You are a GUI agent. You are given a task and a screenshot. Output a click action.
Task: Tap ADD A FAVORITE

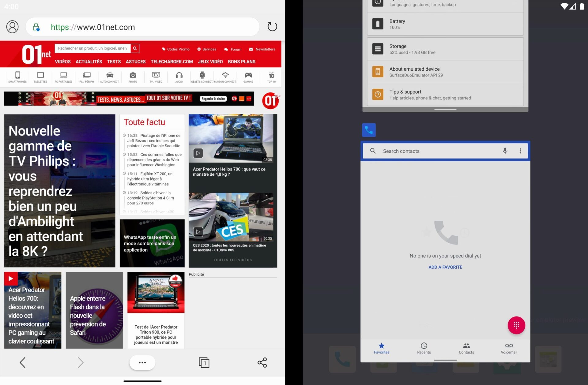[x=445, y=267]
